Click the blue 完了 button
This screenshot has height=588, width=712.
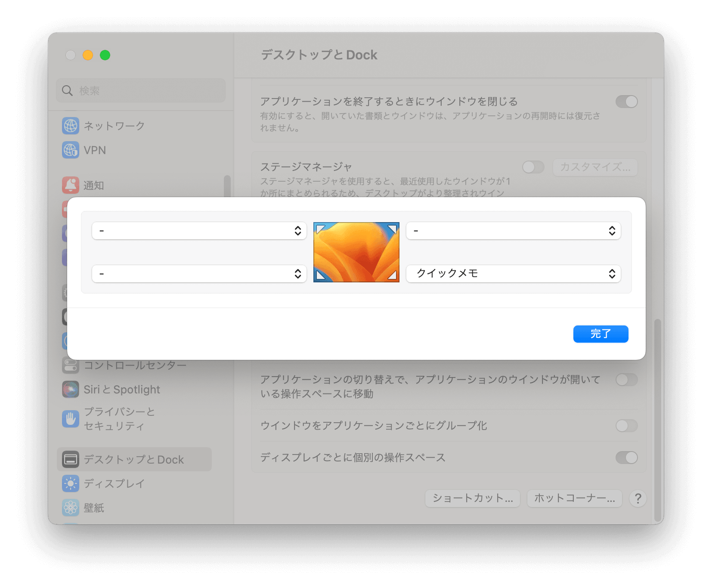tap(601, 334)
